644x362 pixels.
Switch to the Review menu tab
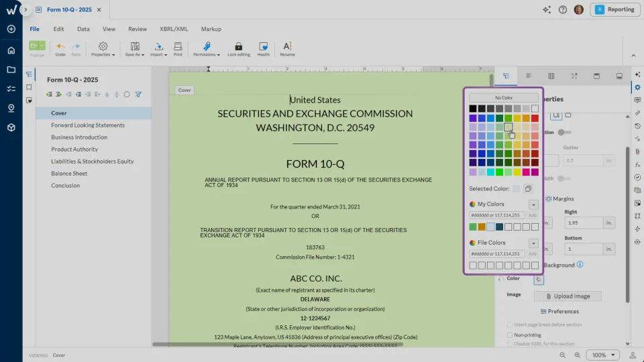(x=138, y=29)
